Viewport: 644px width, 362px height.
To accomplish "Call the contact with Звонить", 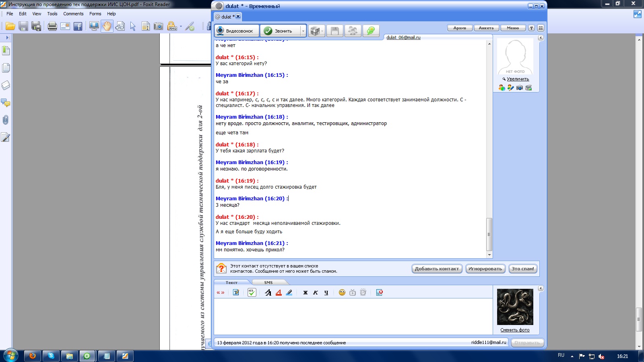I will 281,31.
